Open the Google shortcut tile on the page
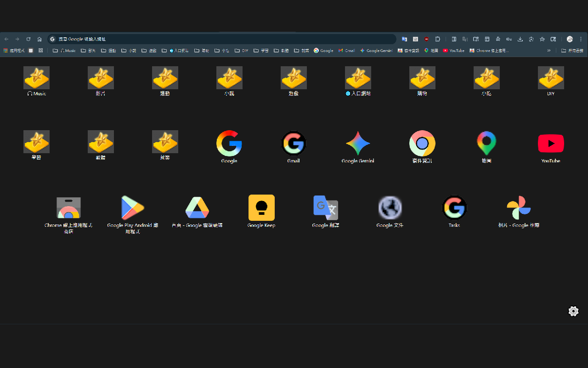The image size is (588, 368). [229, 147]
